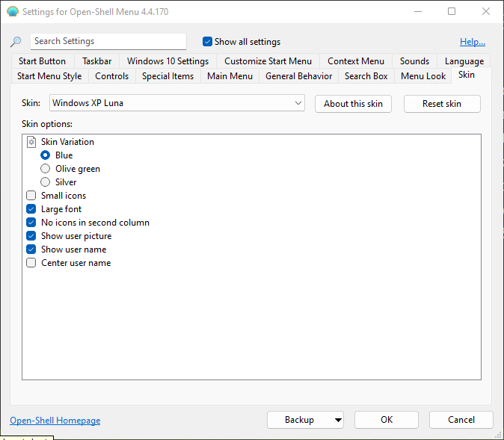Screen dimensions: 504x440
Task: Maximize the settings window
Action: pyautogui.click(x=452, y=11)
